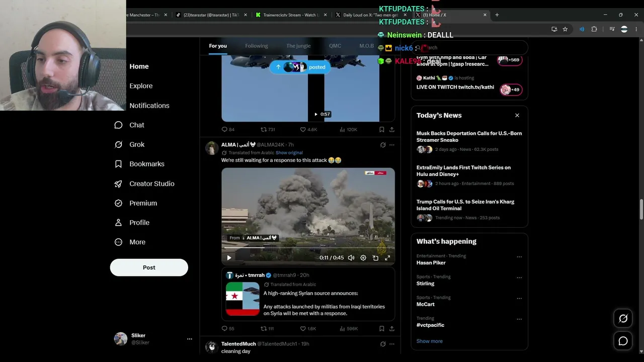Open the Sliker account menu ellipsis
This screenshot has height=362, width=644.
pos(190,339)
